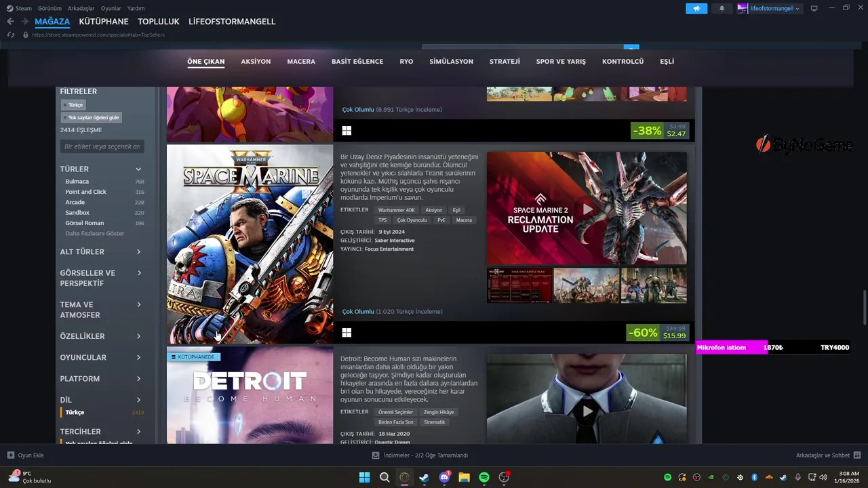
Task: Open Friends and Chat icon
Action: point(857,455)
